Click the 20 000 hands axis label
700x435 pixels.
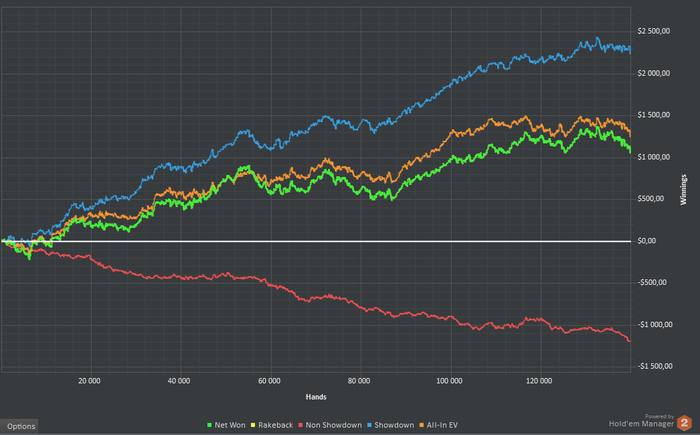pos(90,381)
